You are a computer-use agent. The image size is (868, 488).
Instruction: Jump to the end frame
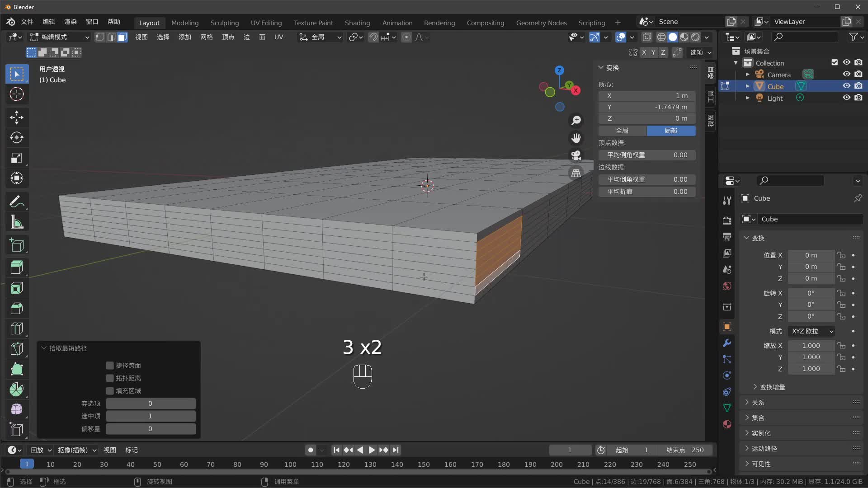pyautogui.click(x=396, y=450)
